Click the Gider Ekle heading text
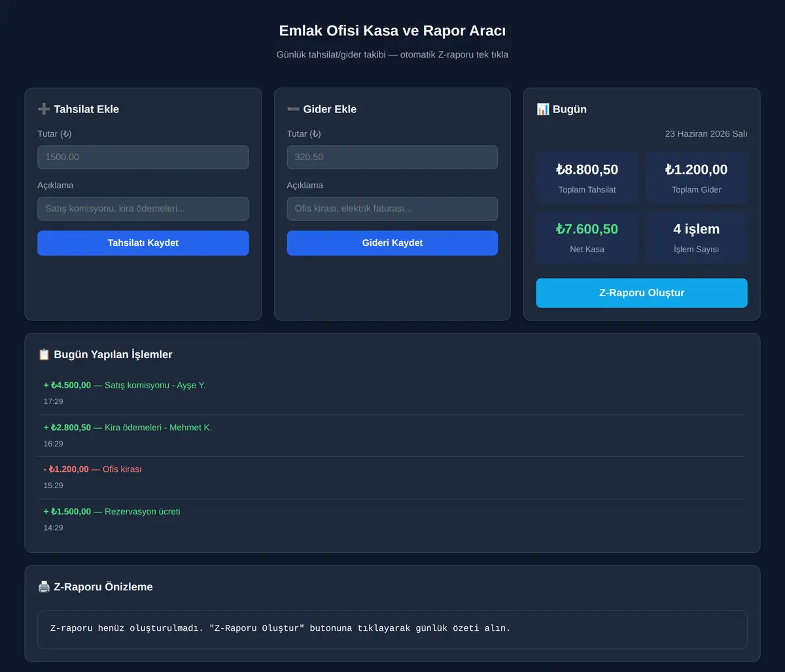785x672 pixels. [x=330, y=109]
